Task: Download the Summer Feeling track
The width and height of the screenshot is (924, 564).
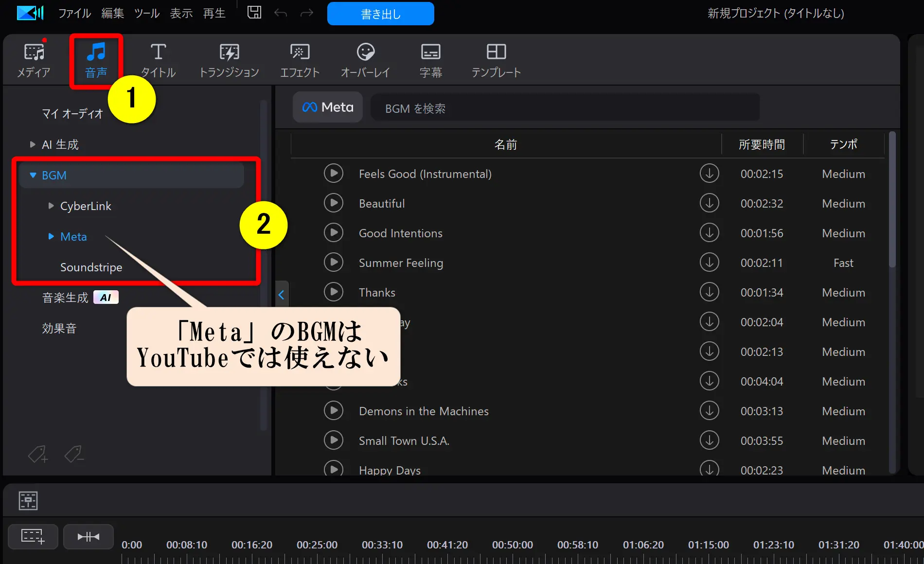Action: pos(709,263)
